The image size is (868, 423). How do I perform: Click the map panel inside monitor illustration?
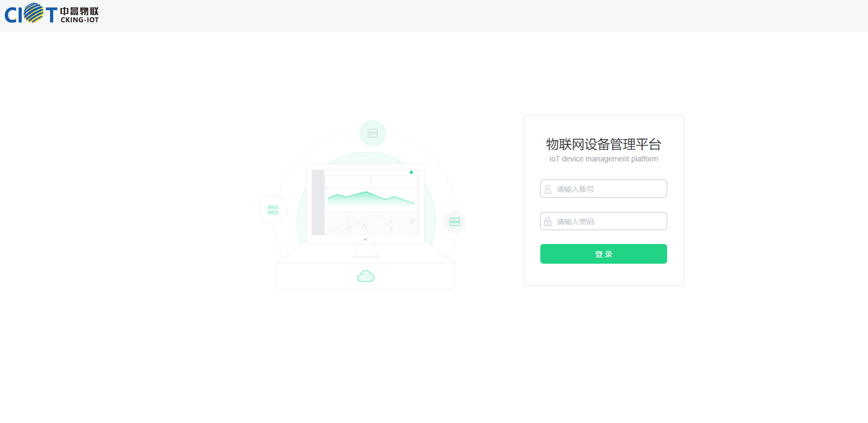click(x=371, y=224)
